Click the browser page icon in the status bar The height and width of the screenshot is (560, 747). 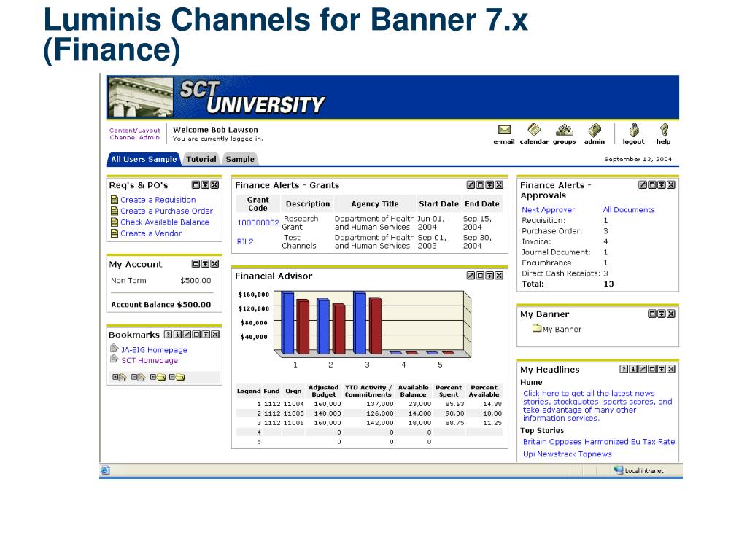point(105,470)
